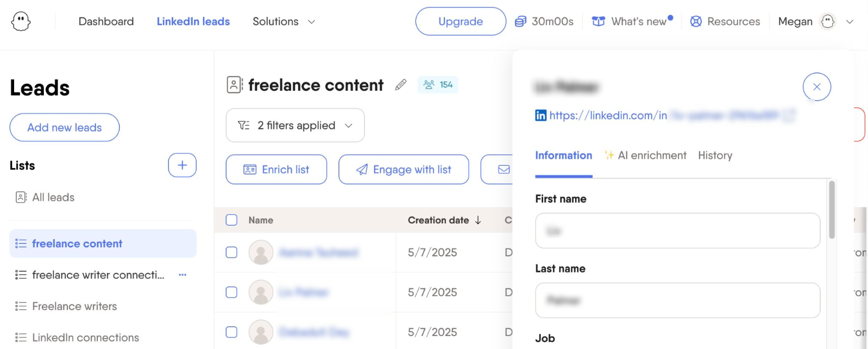Check the first lead row checkbox
The image size is (868, 349).
click(x=231, y=253)
